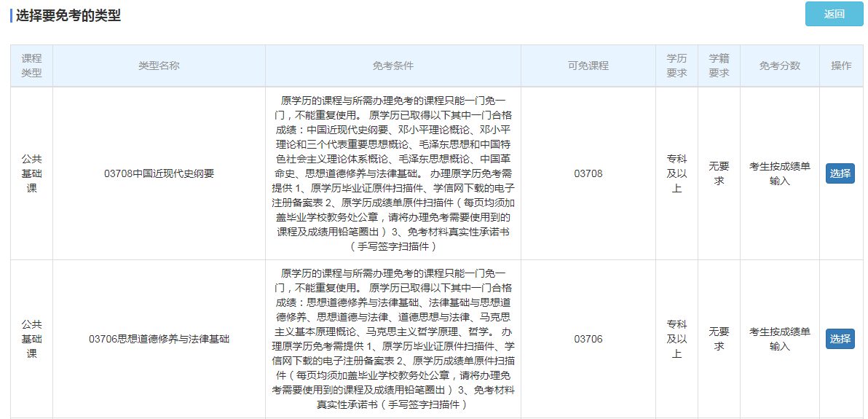Screen dimensions: 868x419
Task: Click 公共基础课 in the 03708 row
Action: (x=31, y=173)
